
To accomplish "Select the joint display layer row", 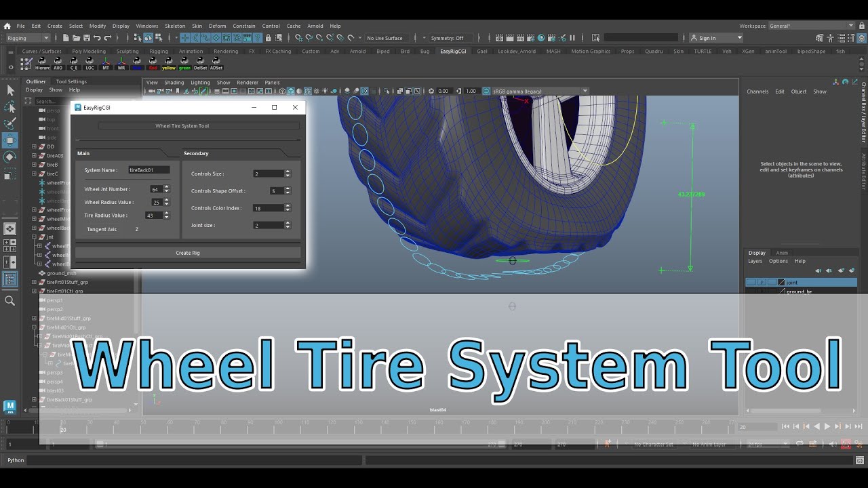I will (x=801, y=282).
